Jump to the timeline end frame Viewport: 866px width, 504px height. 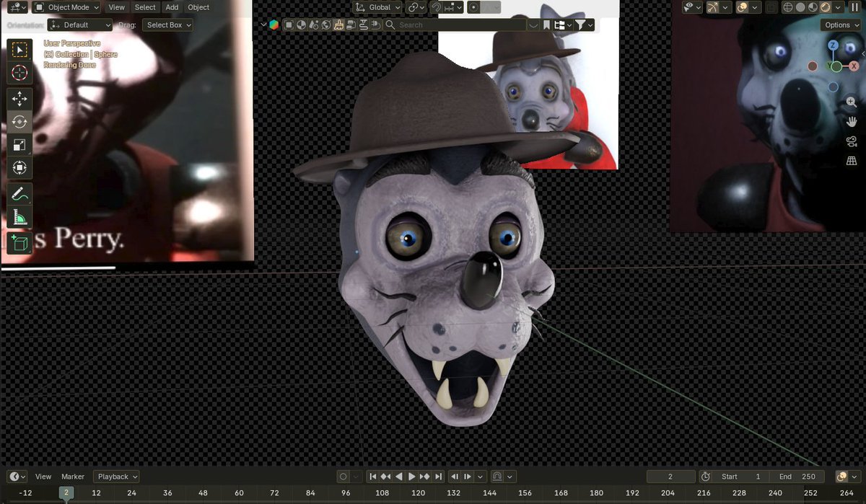(x=438, y=477)
